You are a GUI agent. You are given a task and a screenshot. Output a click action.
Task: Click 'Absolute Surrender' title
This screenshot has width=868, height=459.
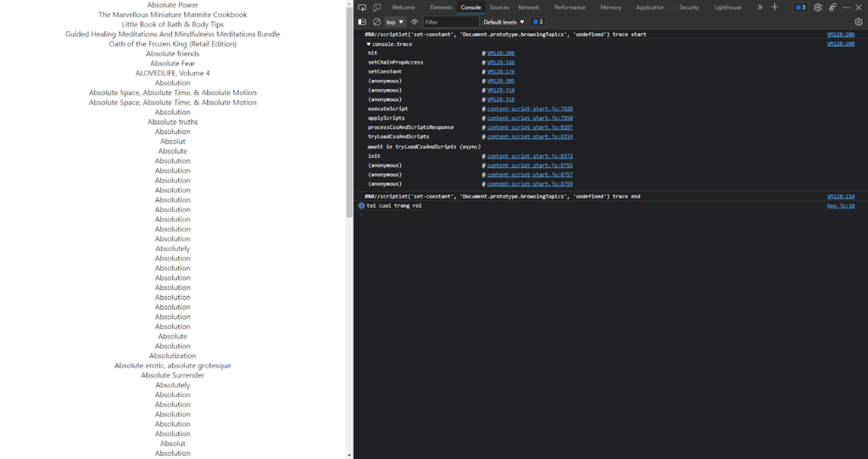click(x=173, y=375)
